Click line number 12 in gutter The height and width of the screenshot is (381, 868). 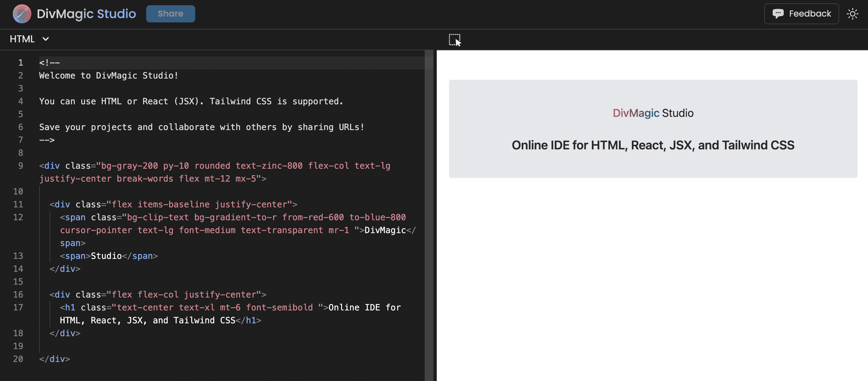(18, 217)
